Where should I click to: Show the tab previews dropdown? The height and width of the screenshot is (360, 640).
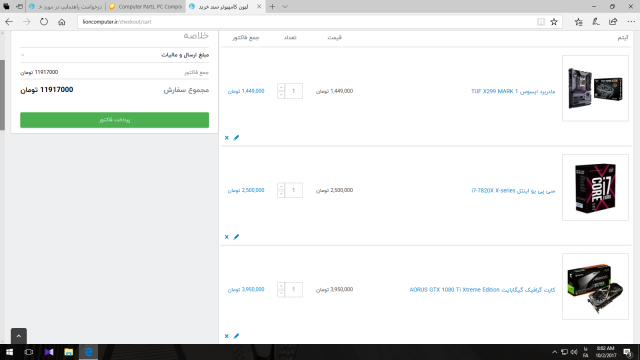point(285,7)
